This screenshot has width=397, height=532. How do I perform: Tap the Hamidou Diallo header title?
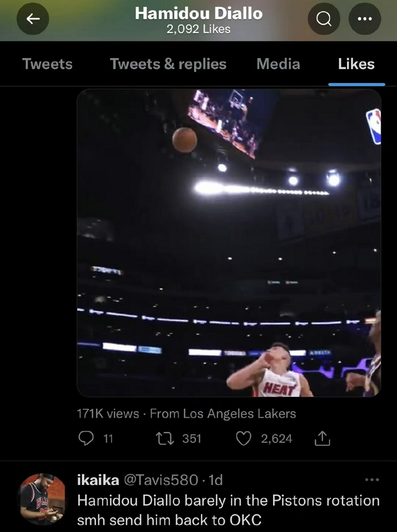coord(198,13)
